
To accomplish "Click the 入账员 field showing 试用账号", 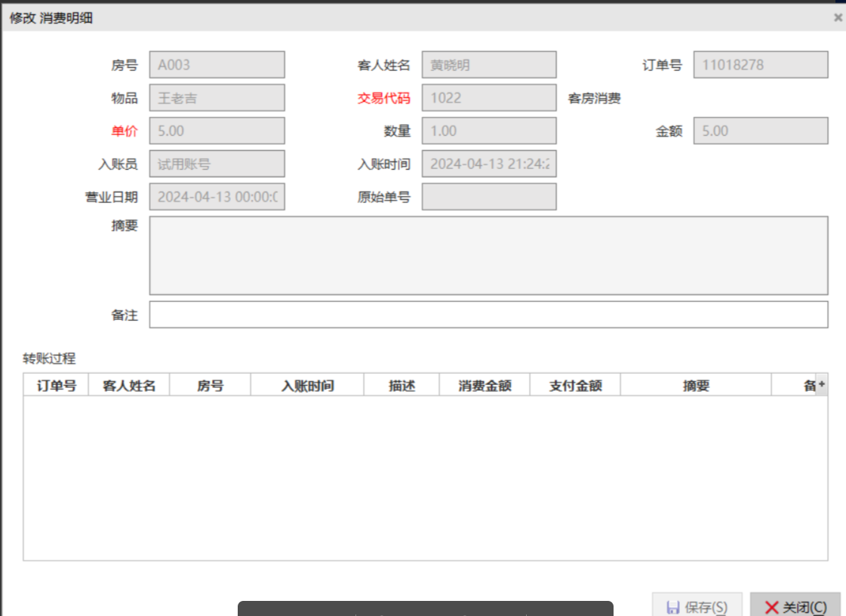I will point(217,164).
